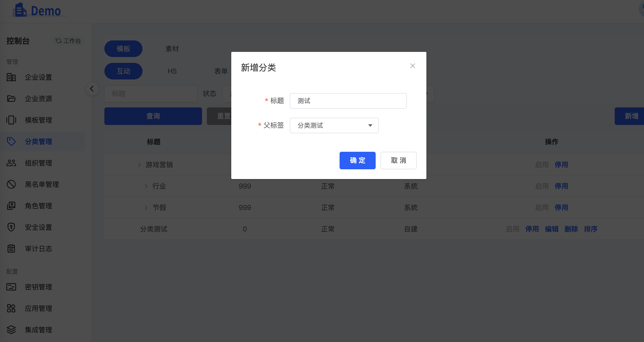The image size is (644, 342).
Task: Click the 密钥管理 card icon
Action: click(11, 287)
